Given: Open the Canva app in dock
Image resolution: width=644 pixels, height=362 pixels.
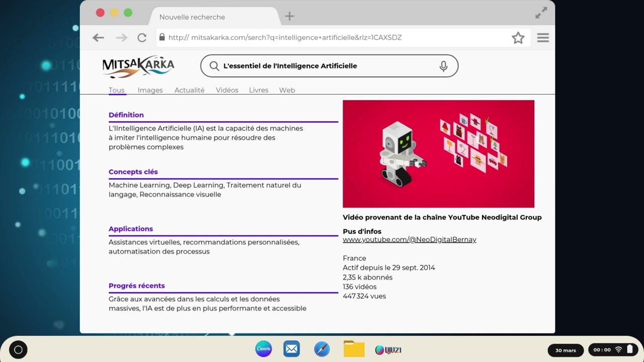Looking at the screenshot, I should point(264,349).
